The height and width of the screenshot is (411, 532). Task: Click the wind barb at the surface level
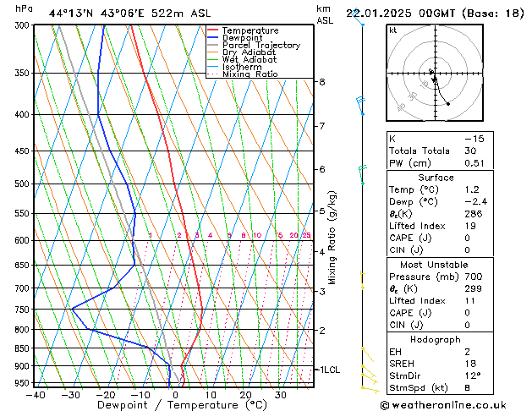pos(370,390)
